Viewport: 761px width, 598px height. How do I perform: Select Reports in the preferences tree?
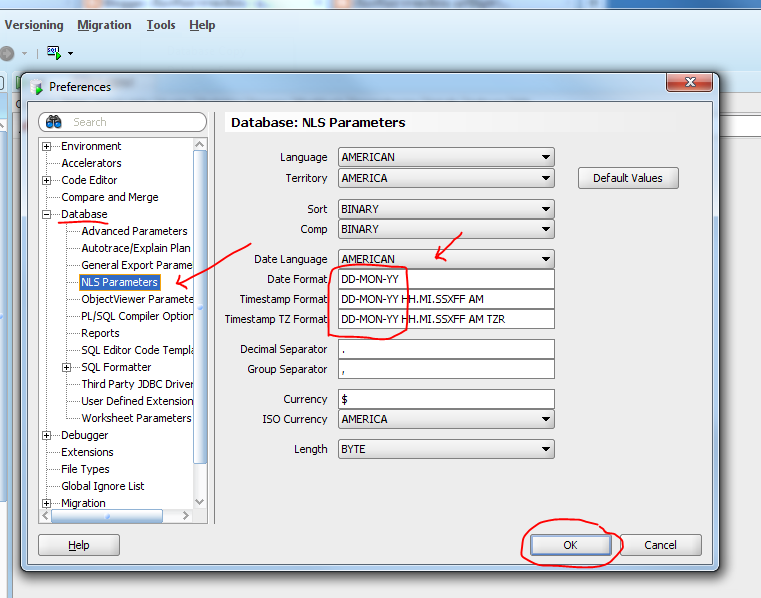[x=100, y=333]
